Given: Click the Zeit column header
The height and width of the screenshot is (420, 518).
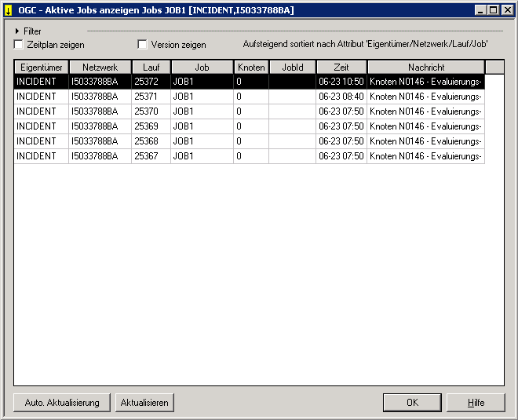Looking at the screenshot, I should click(x=341, y=68).
